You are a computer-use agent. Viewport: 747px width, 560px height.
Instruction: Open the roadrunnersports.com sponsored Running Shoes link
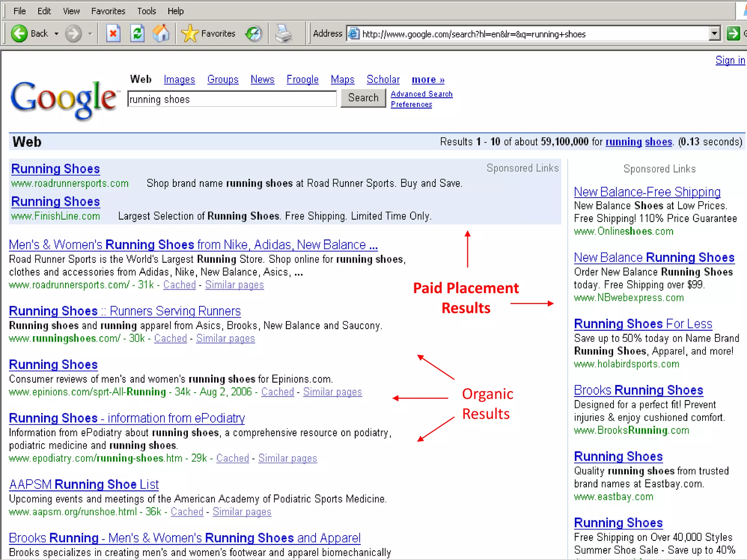[x=55, y=169]
